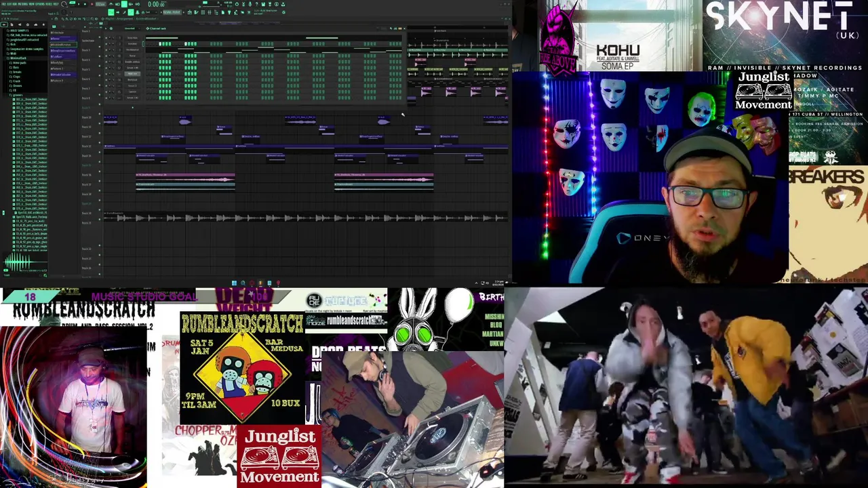Screen dimensions: 868x488
Task: Toggle first lit step of Reese channel
Action: pos(160,56)
